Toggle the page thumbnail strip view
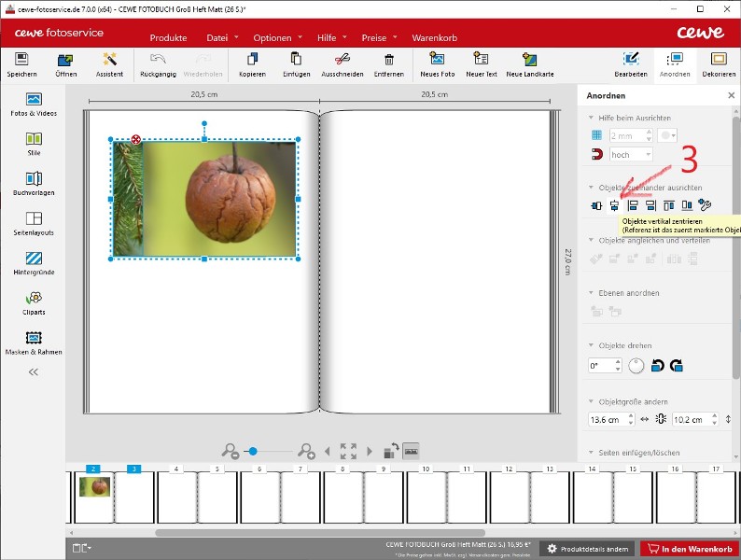Screen dimensions: 741x560 click(x=412, y=451)
